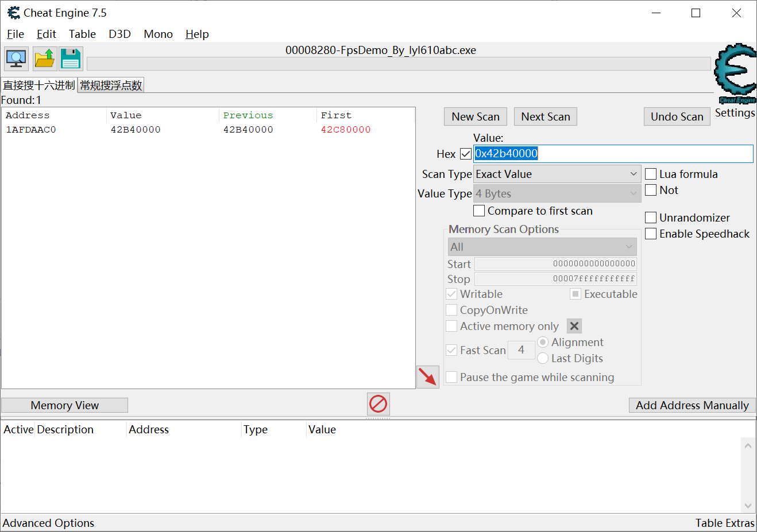Enable the Lua formula checkbox

pos(651,174)
